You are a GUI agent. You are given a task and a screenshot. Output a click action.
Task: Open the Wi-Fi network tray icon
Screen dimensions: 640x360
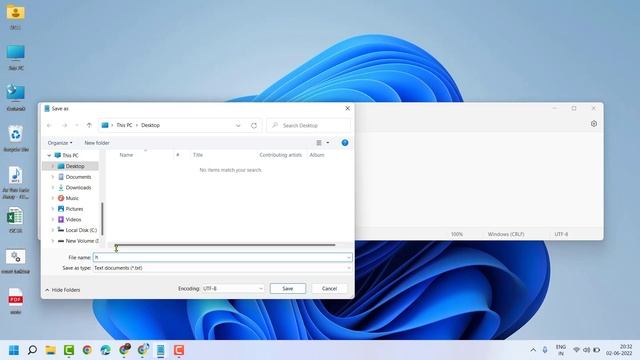coord(576,350)
